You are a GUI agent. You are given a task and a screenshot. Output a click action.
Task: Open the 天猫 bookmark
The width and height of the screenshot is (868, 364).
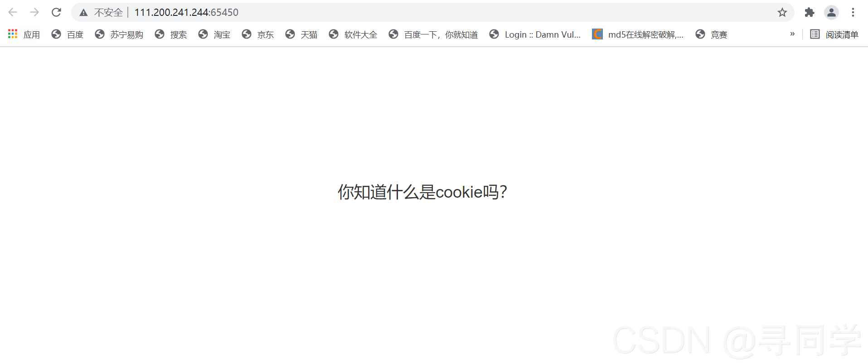[301, 34]
